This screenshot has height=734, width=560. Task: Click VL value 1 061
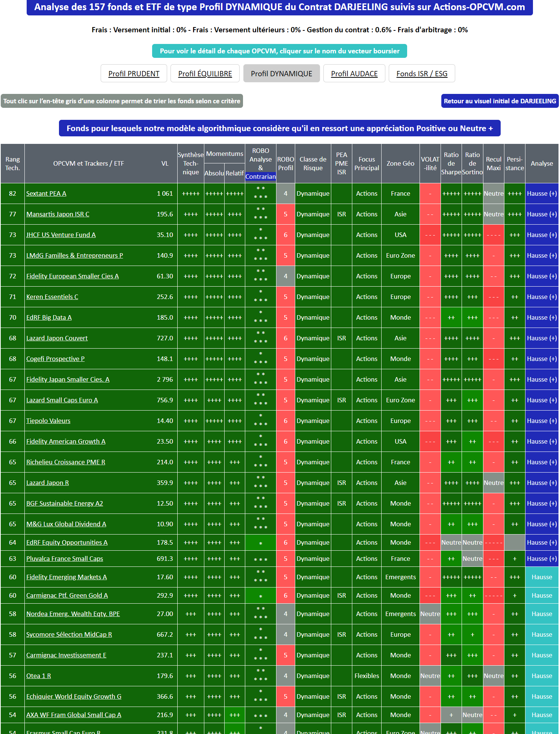tap(165, 193)
